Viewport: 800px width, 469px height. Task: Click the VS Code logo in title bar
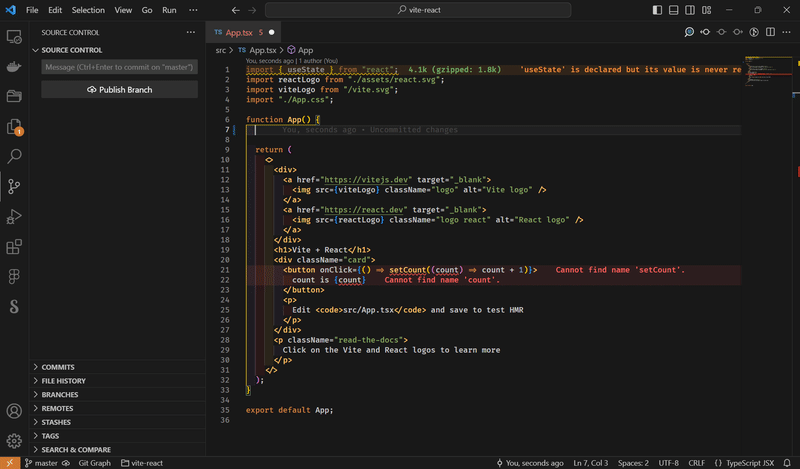[10, 10]
